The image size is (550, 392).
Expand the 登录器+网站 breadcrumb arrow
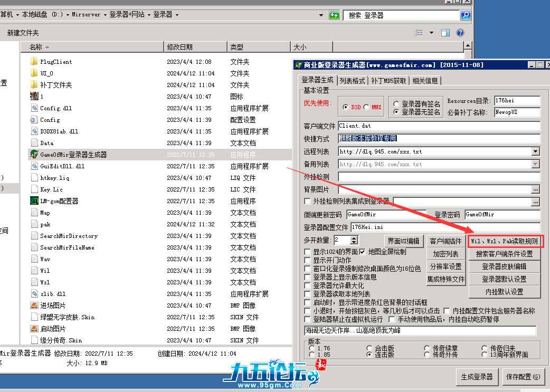pos(149,15)
